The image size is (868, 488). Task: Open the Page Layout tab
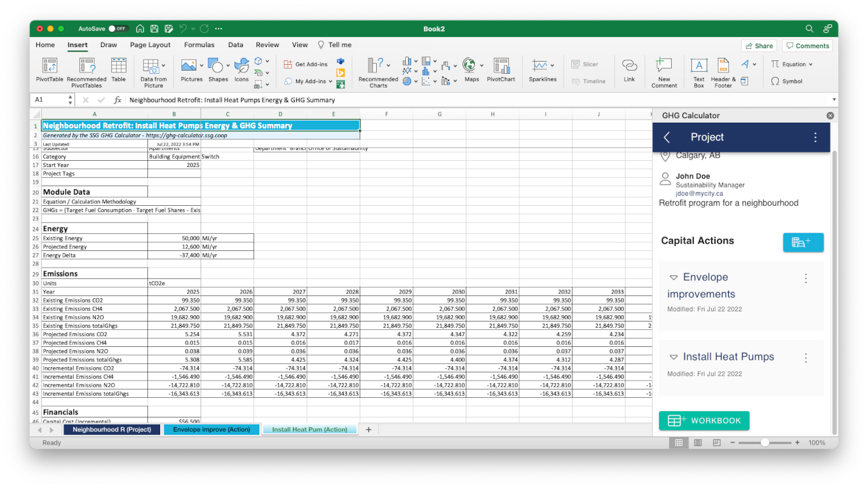click(x=151, y=45)
